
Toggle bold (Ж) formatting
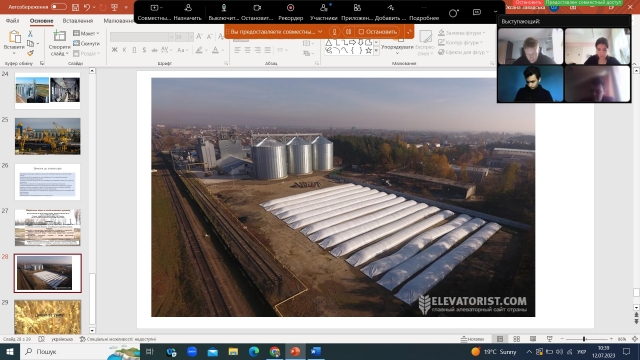click(x=114, y=50)
